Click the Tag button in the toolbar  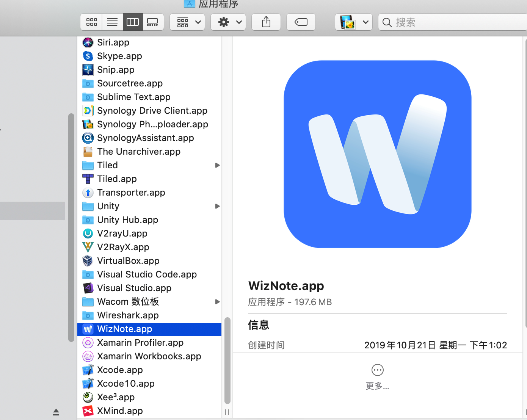301,22
